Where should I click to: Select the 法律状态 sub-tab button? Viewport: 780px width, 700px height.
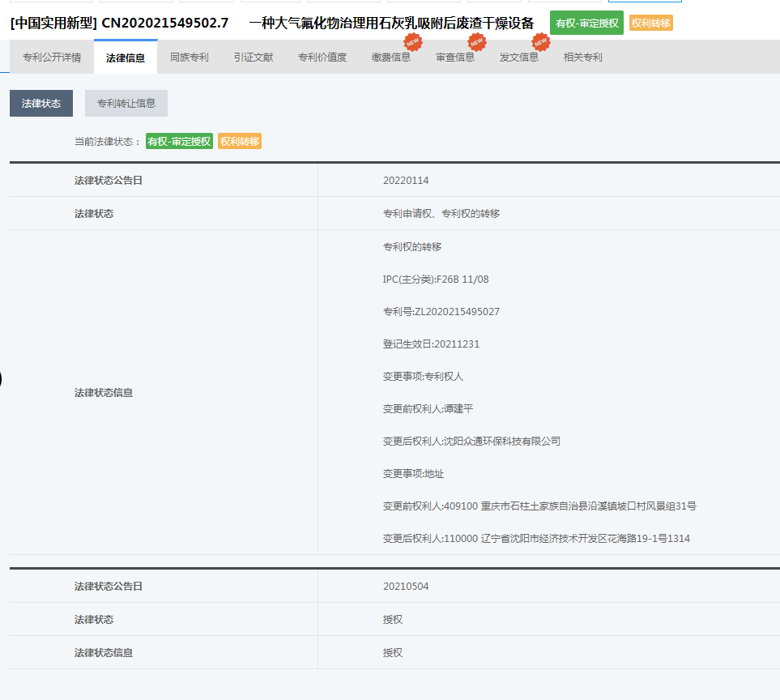[41, 104]
